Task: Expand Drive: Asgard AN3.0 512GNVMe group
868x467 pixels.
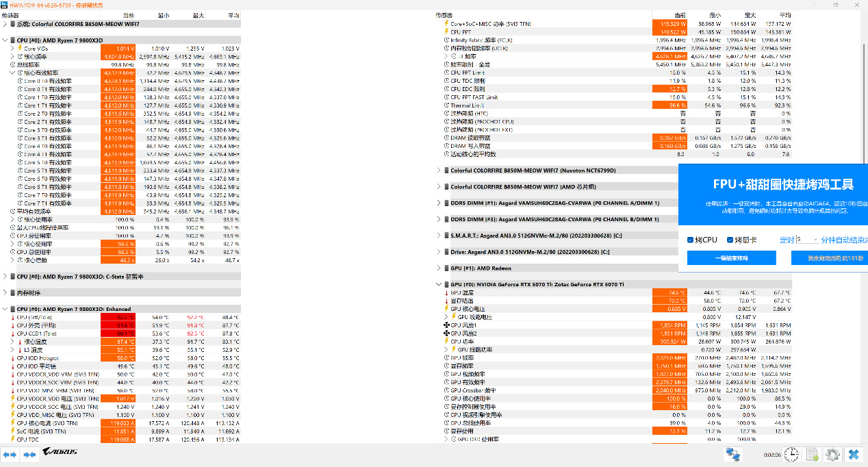Action: pyautogui.click(x=439, y=252)
